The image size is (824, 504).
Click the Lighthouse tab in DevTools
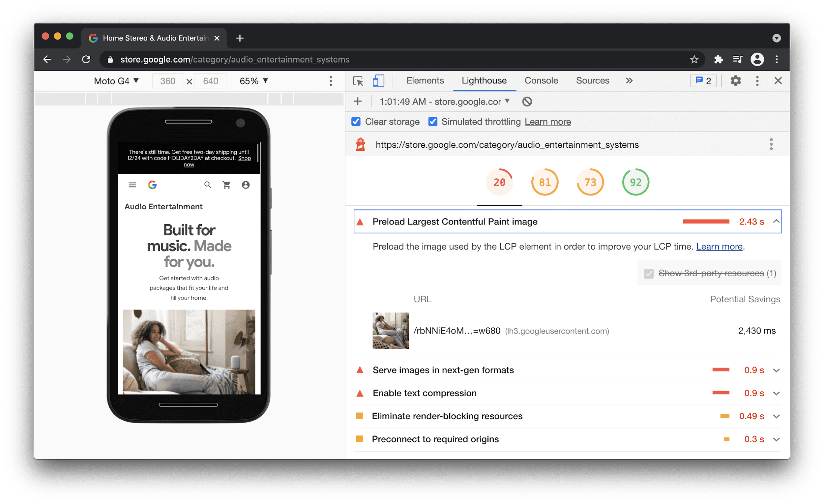click(484, 81)
